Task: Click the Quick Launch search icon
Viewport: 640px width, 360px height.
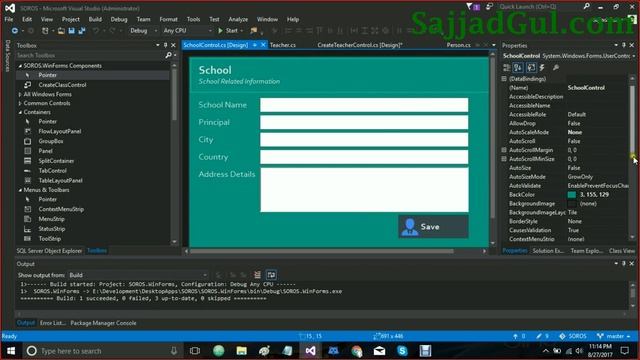Action: click(x=586, y=7)
